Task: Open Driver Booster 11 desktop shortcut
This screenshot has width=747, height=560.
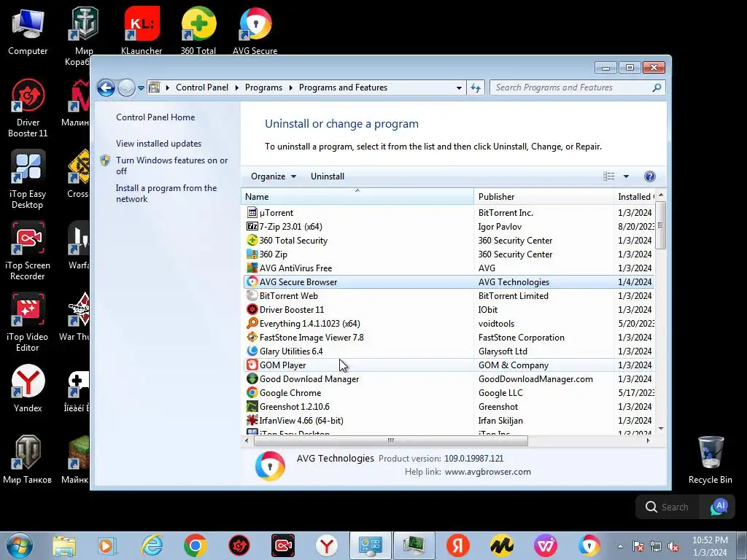Action: click(x=28, y=108)
